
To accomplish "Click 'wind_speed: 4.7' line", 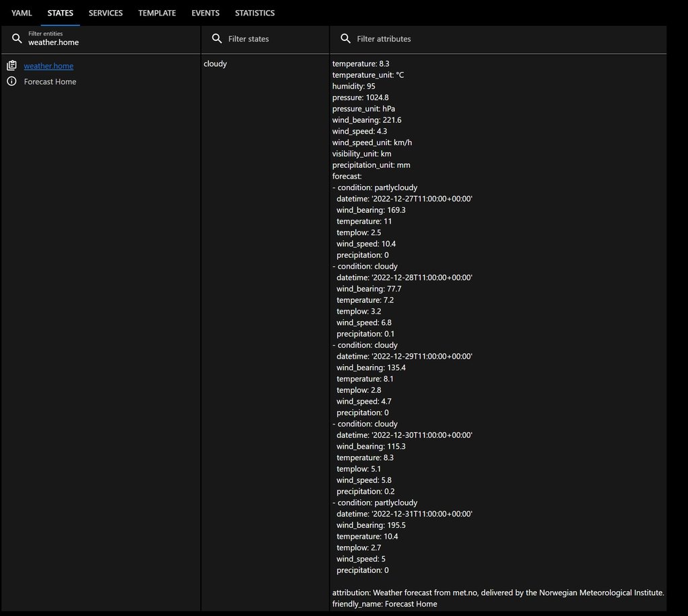I will [x=364, y=402].
